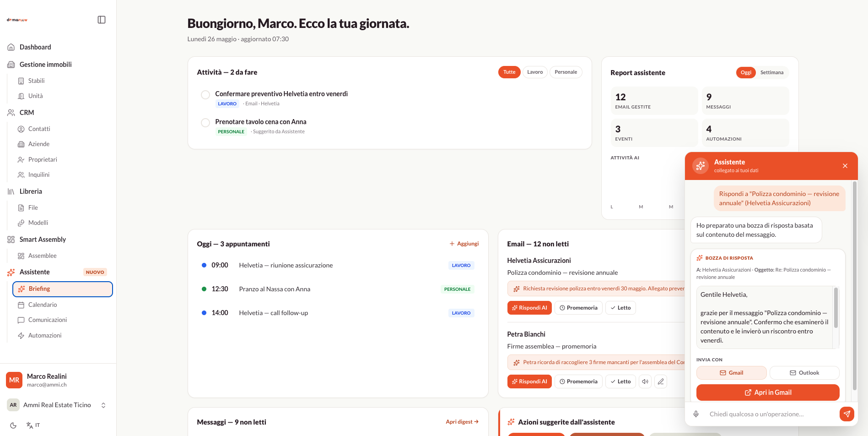This screenshot has width=868, height=436.
Task: Open the Dashboard home icon
Action: [x=11, y=47]
